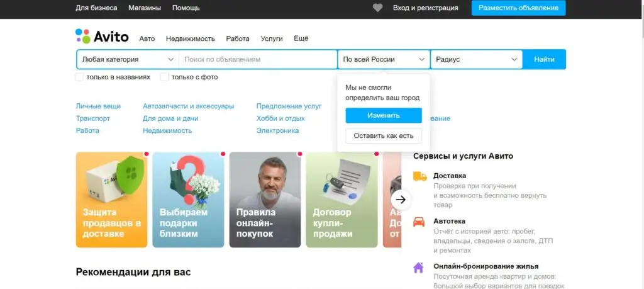Enable the 'только в названиях' checkbox
The image size is (644, 289).
[79, 77]
